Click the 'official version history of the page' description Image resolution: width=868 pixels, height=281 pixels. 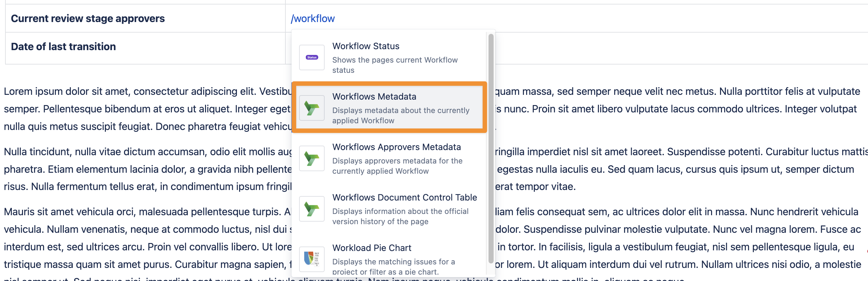pyautogui.click(x=400, y=216)
